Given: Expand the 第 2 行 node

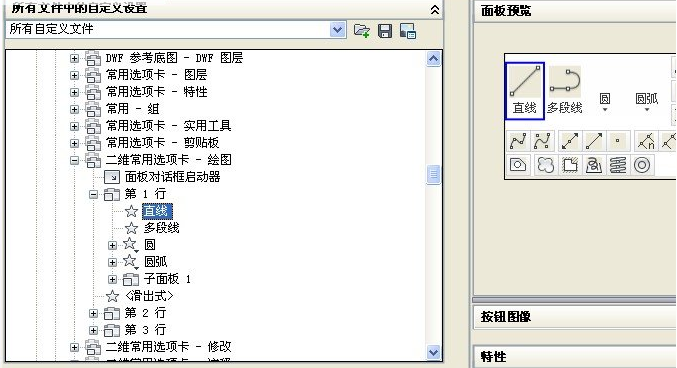Looking at the screenshot, I should click(93, 313).
